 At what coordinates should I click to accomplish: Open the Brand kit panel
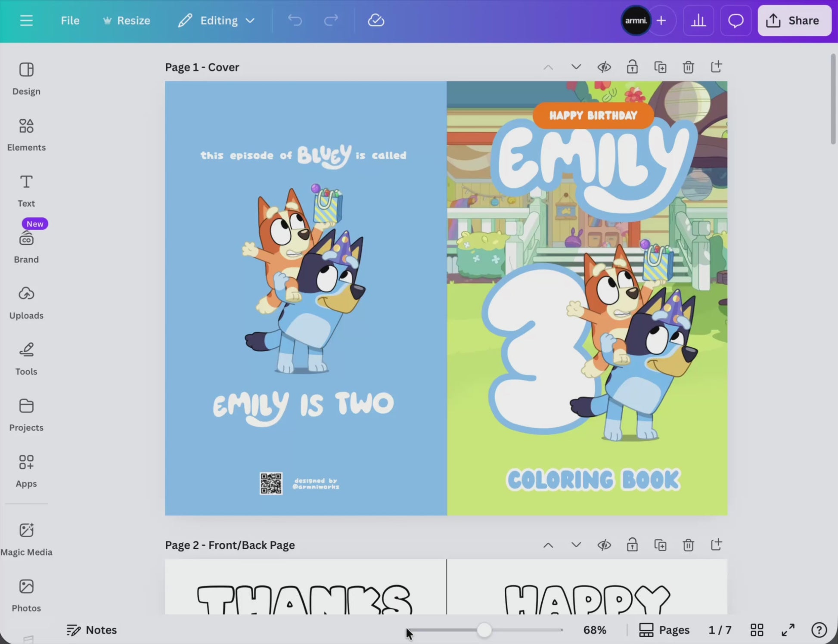pyautogui.click(x=26, y=247)
